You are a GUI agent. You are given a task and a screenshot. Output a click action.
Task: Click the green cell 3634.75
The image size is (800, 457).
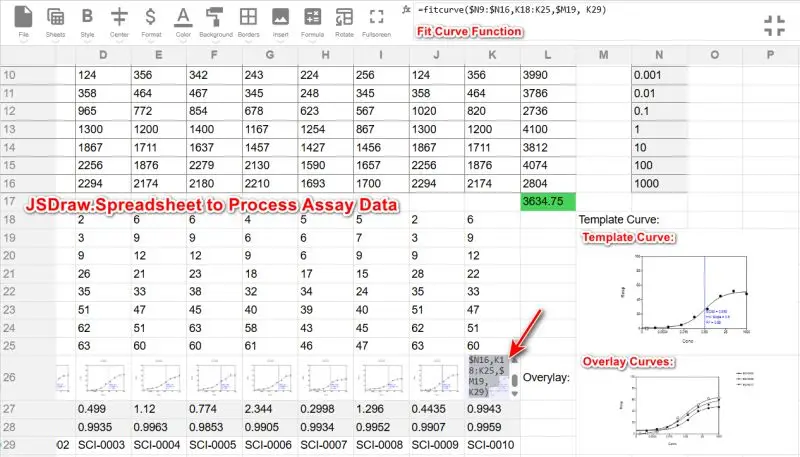pyautogui.click(x=548, y=201)
